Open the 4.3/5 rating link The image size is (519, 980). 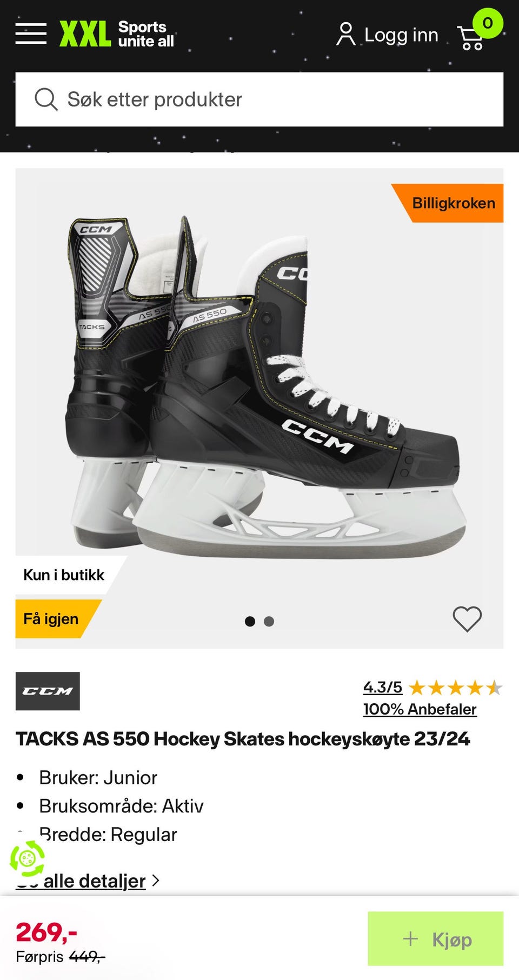point(383,687)
